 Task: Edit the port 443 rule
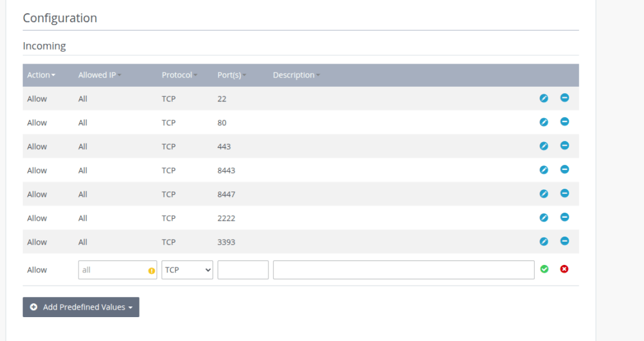(544, 146)
